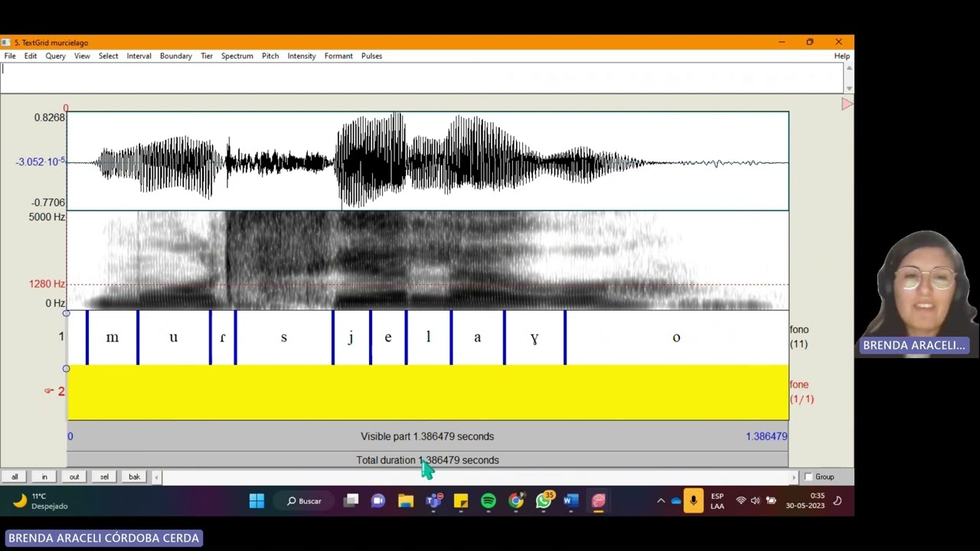Image resolution: width=980 pixels, height=551 pixels.
Task: Select the yellow tier 2 interval
Action: (x=428, y=392)
